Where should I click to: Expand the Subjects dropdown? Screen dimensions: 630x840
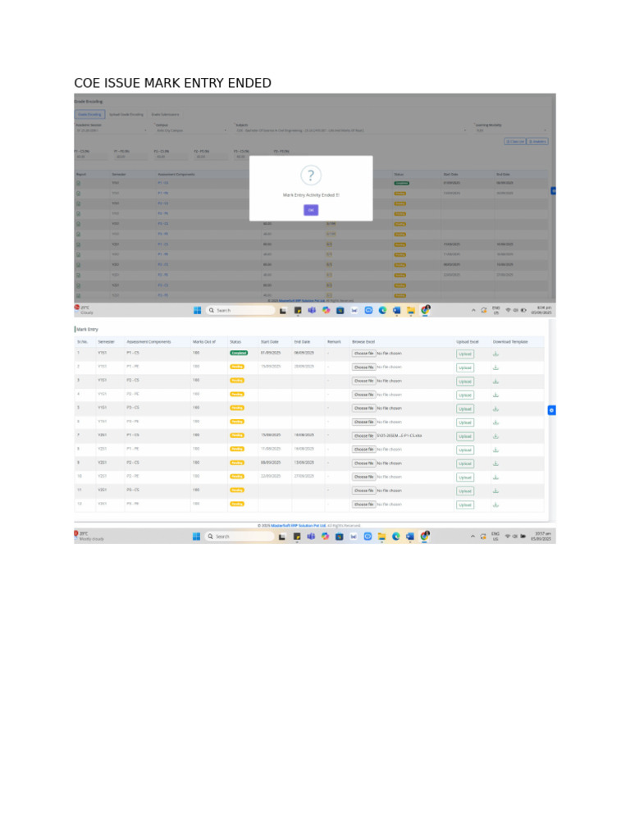(351, 130)
